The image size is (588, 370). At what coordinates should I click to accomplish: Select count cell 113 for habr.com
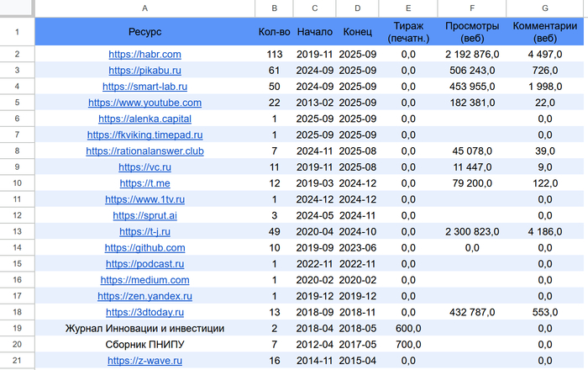274,55
